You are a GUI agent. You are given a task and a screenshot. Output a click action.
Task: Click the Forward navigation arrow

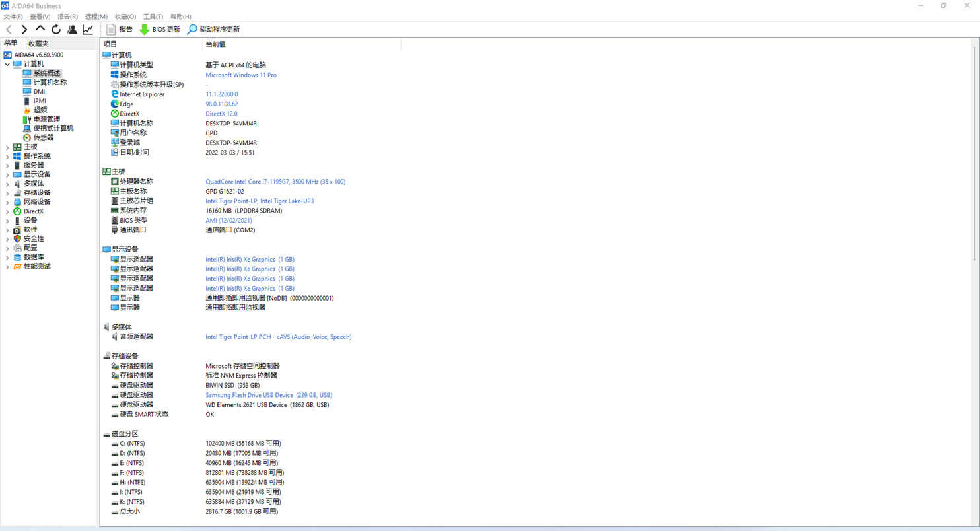click(x=24, y=30)
